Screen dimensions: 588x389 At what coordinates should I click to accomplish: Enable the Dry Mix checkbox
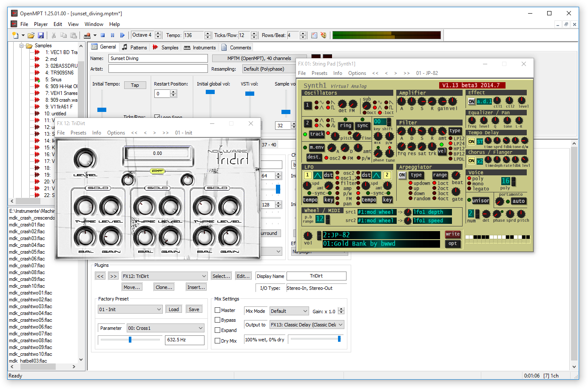217,341
